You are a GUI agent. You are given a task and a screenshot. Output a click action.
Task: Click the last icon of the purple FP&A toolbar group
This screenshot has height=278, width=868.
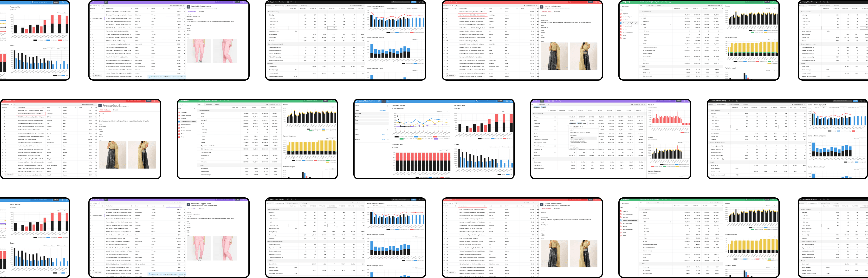coord(560,101)
